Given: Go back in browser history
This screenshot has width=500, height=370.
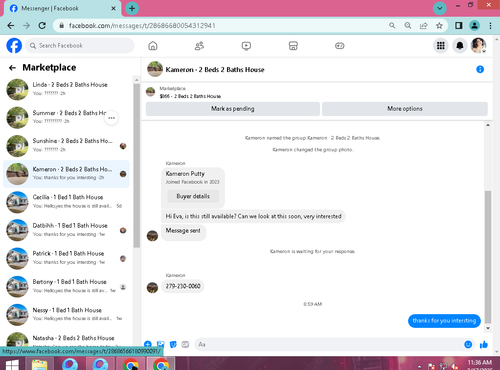Looking at the screenshot, I should click(x=11, y=26).
